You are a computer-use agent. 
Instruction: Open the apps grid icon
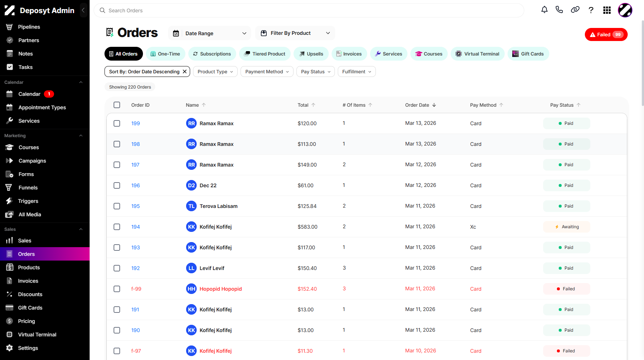point(607,10)
